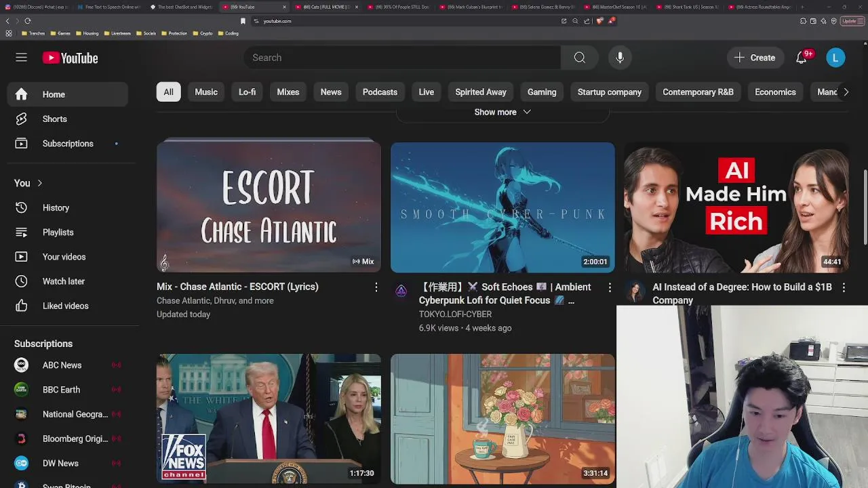Select the Contemporary R&B filter chip
868x488 pixels.
point(698,91)
